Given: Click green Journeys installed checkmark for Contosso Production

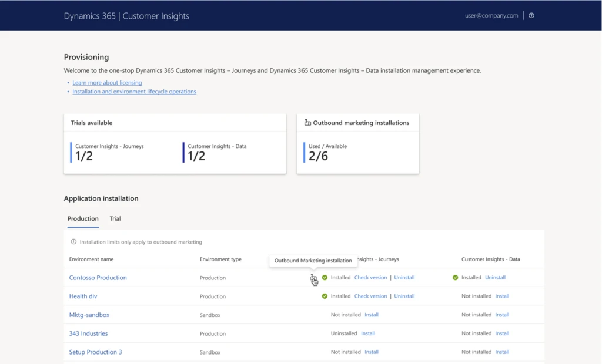Looking at the screenshot, I should (325, 278).
